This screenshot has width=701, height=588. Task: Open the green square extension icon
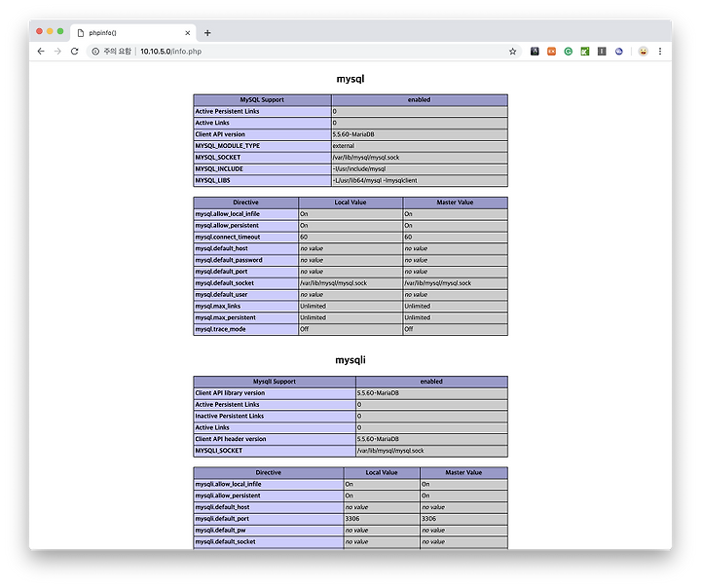click(x=585, y=52)
